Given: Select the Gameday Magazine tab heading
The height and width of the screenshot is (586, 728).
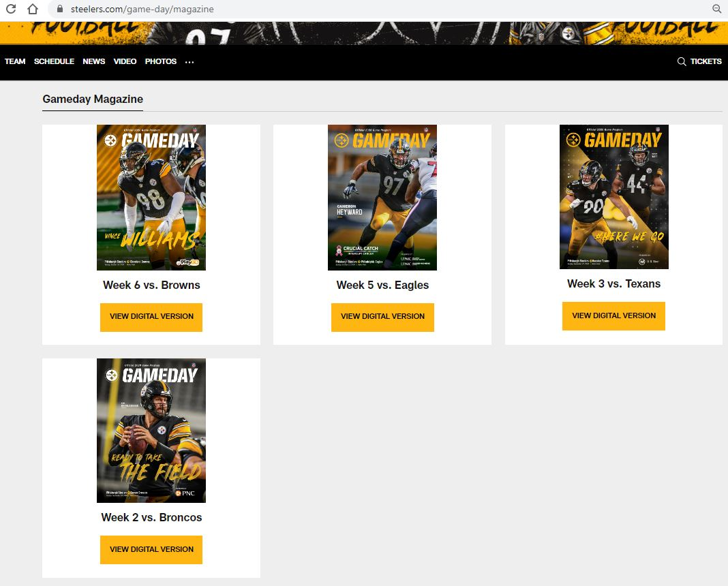Looking at the screenshot, I should (93, 99).
